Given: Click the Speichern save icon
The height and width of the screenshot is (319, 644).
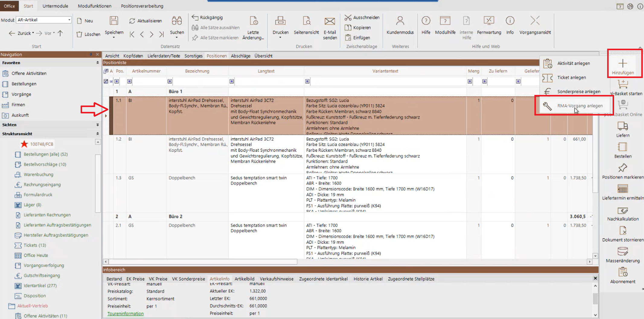Looking at the screenshot, I should (x=114, y=21).
